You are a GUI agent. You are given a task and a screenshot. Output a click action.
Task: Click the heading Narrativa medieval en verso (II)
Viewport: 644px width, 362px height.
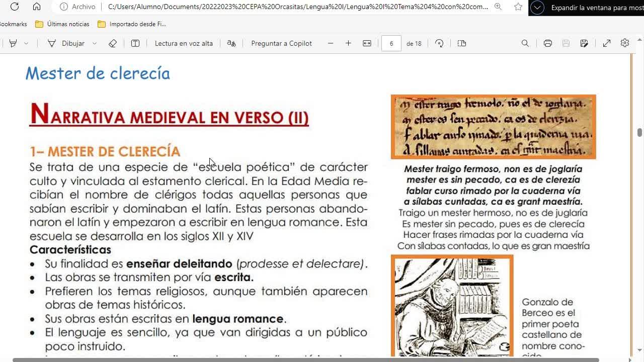click(169, 114)
